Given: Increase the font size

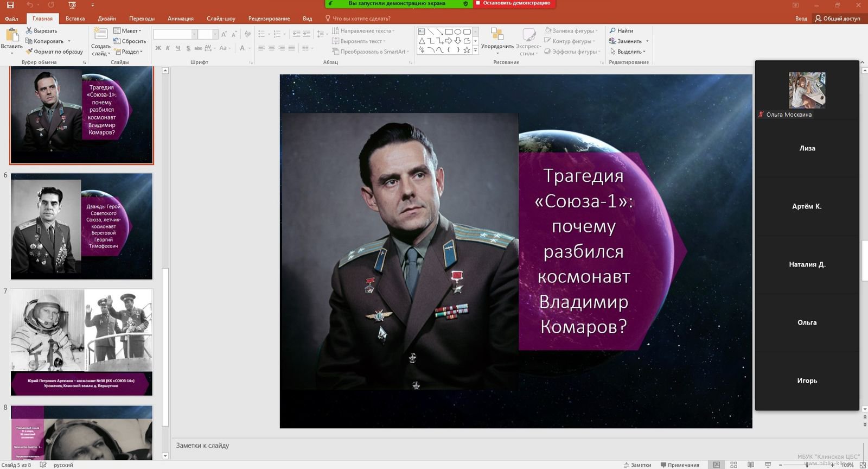Looking at the screenshot, I should [x=224, y=34].
